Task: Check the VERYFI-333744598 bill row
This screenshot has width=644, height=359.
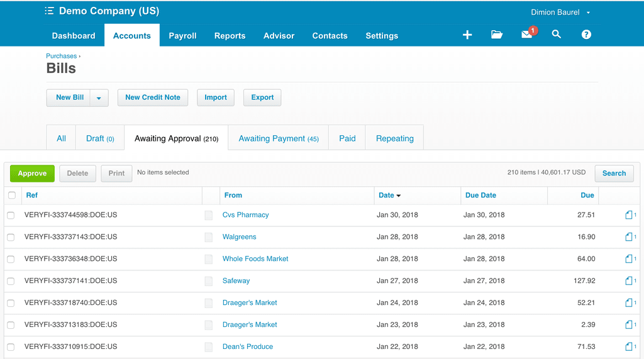Action: (11, 215)
